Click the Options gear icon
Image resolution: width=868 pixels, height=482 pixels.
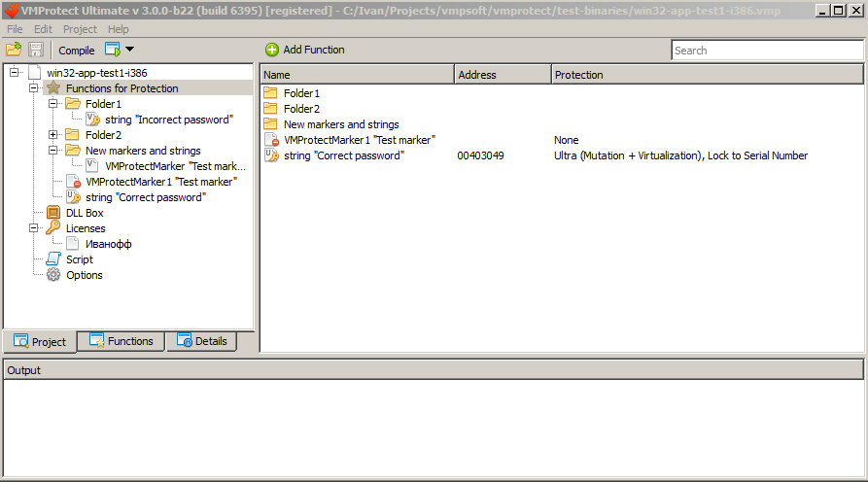53,274
